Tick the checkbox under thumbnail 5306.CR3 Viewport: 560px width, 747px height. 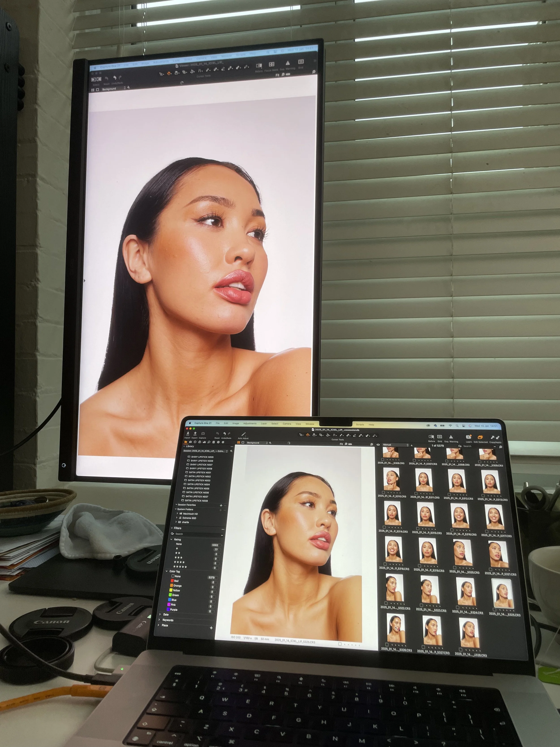point(382,460)
